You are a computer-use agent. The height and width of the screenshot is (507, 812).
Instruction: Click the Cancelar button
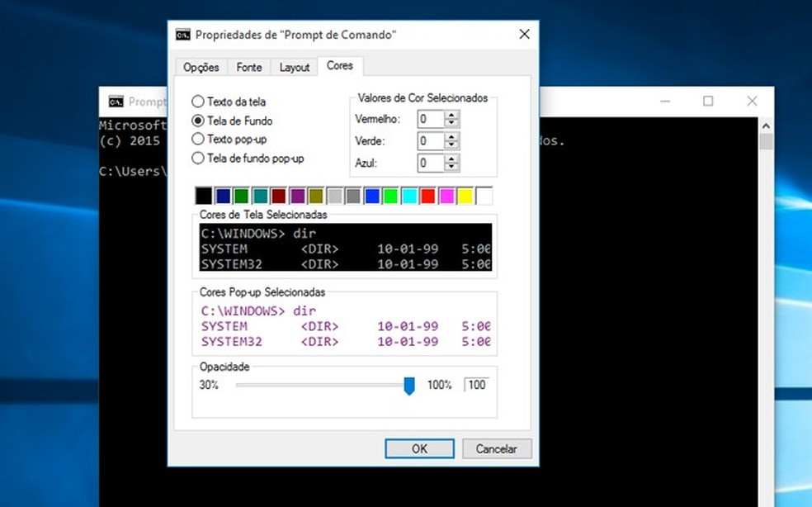(x=497, y=448)
